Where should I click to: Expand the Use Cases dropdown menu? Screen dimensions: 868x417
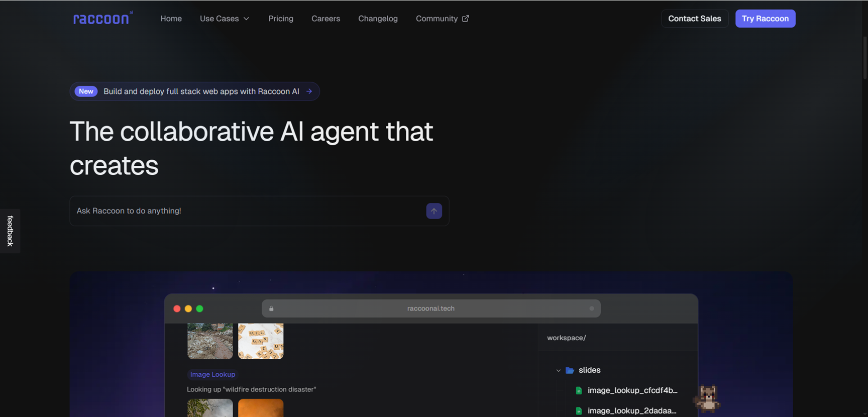225,19
